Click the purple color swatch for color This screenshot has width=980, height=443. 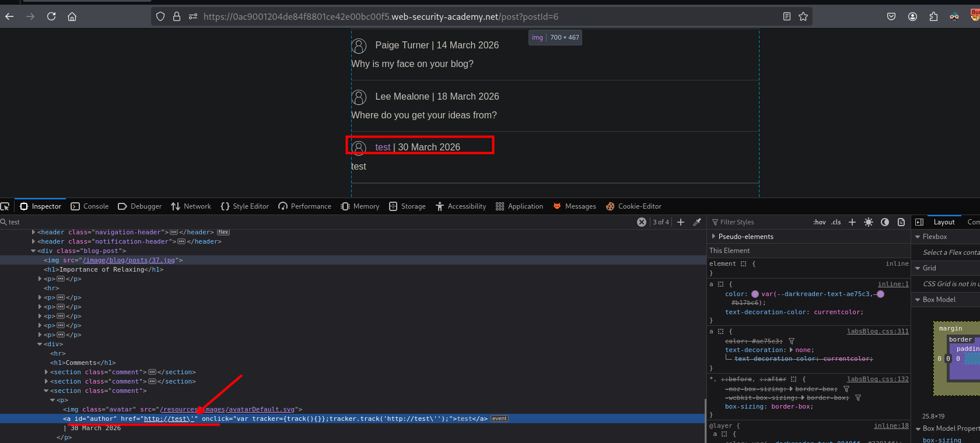pyautogui.click(x=755, y=294)
